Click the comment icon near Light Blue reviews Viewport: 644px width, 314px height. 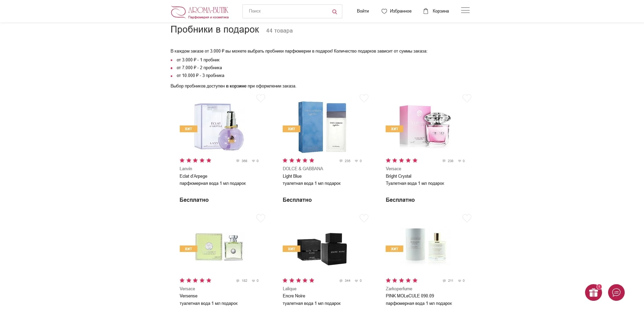tap(341, 161)
